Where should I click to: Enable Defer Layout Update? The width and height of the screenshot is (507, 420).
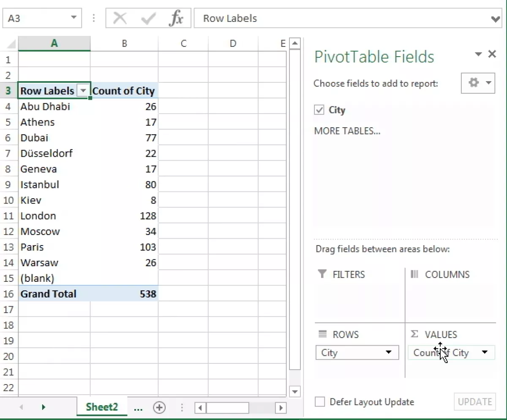tap(320, 402)
